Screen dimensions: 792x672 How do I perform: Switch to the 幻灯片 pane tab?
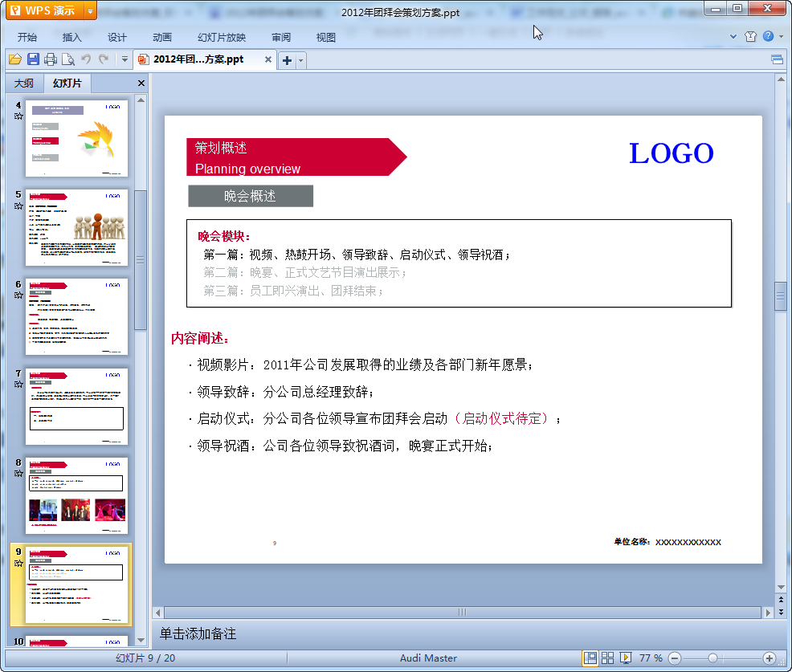pyautogui.click(x=67, y=83)
